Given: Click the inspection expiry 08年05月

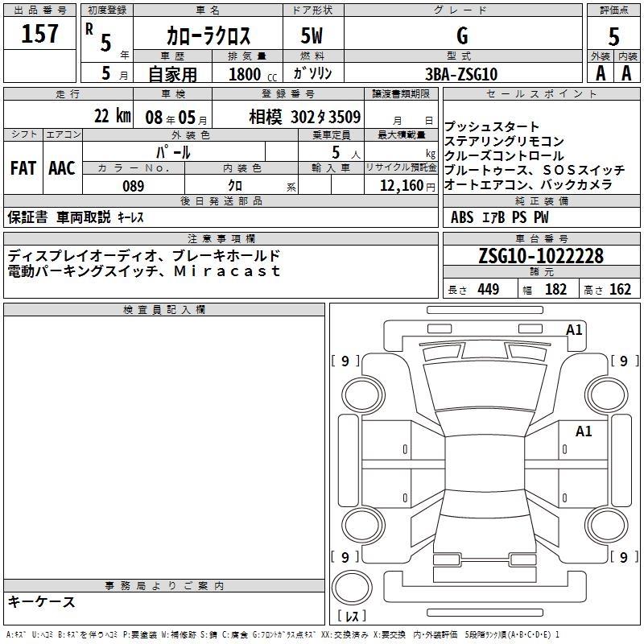Looking at the screenshot, I should pos(176,118).
